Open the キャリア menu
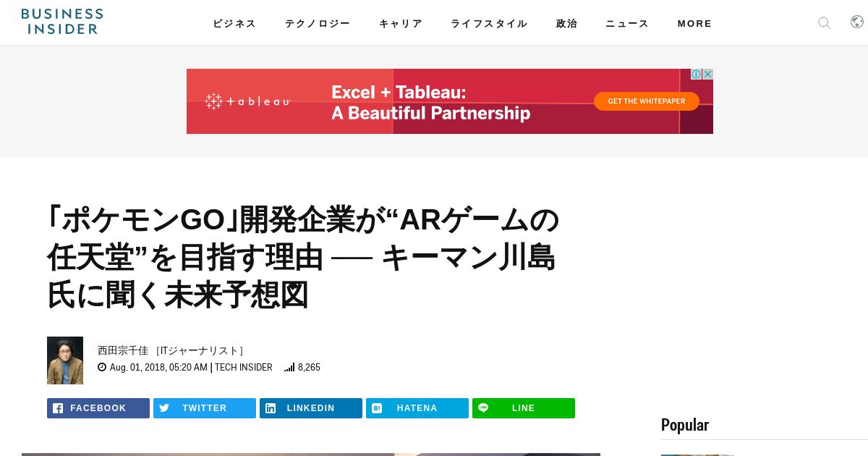This screenshot has height=456, width=868. (x=401, y=23)
